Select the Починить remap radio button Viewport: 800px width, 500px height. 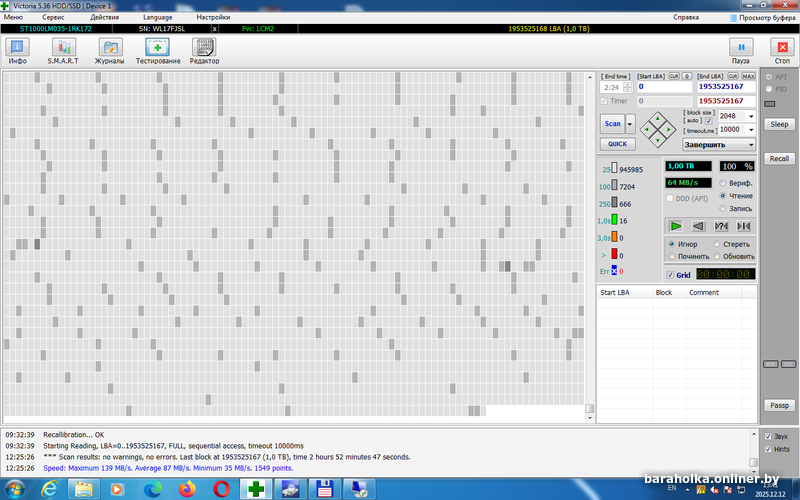(x=672, y=256)
